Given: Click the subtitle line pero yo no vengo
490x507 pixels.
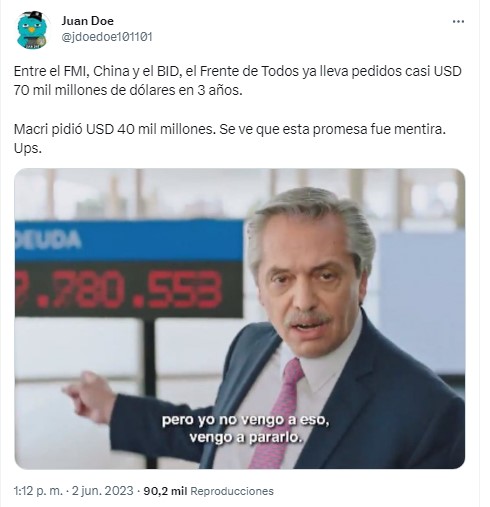Looking at the screenshot, I should (246, 420).
